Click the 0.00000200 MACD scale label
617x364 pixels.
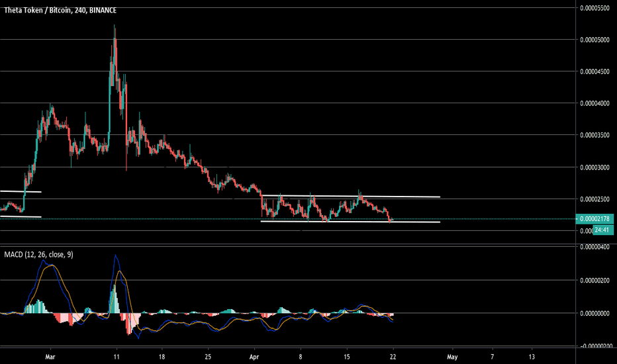[x=594, y=281]
